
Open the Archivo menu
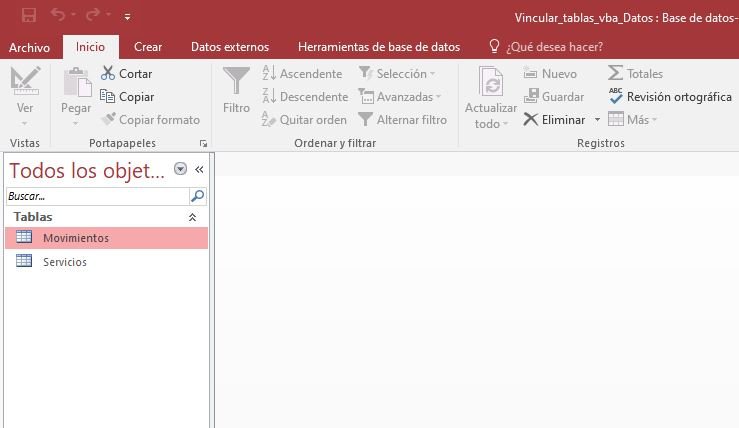click(29, 47)
